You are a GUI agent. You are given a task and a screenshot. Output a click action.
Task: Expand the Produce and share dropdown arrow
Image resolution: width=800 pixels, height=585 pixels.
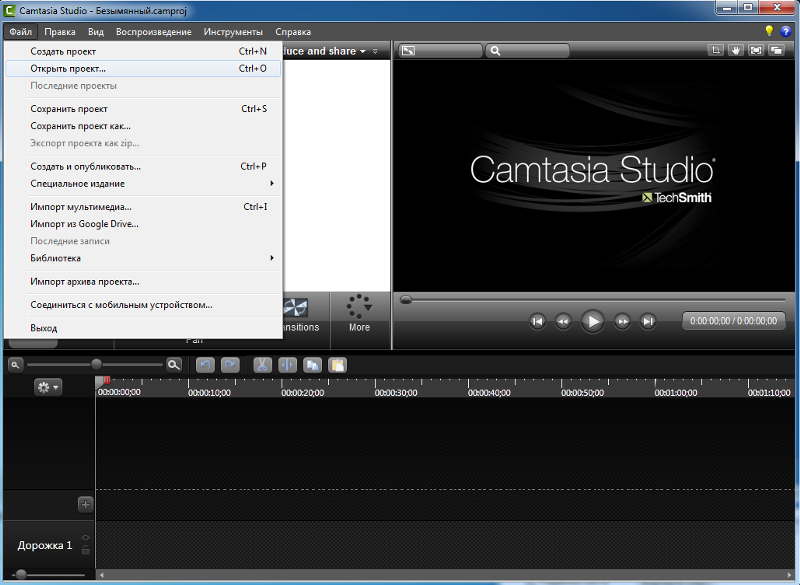click(x=363, y=52)
